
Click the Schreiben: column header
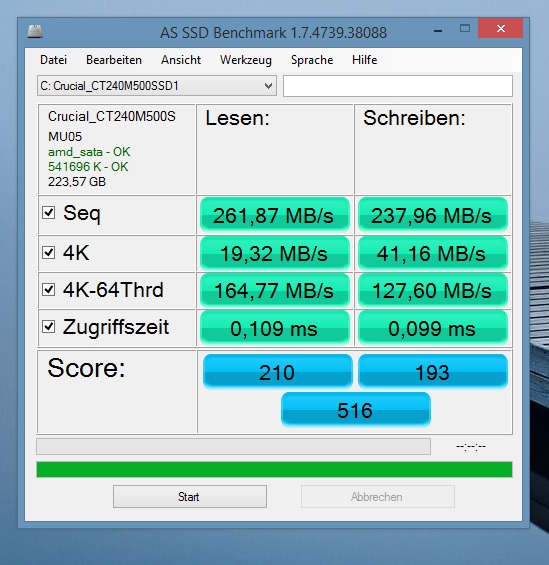point(414,118)
